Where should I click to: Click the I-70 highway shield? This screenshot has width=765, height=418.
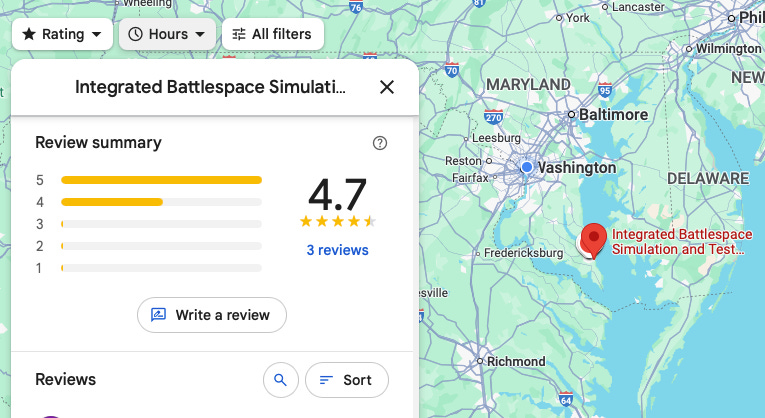[x=452, y=70]
